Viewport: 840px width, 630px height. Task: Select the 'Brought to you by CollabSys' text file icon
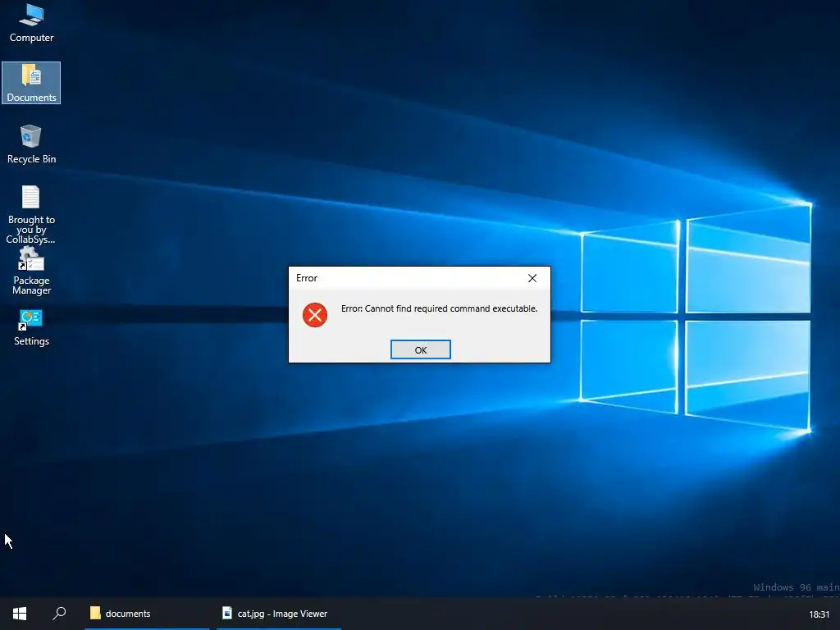(x=31, y=214)
